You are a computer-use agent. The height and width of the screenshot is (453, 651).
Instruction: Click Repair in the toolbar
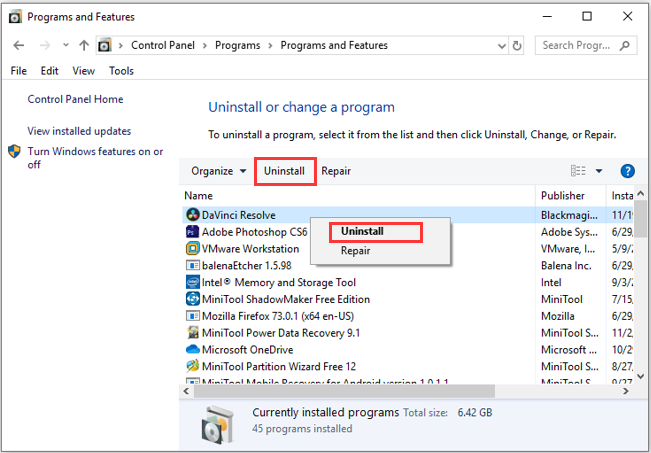[336, 171]
